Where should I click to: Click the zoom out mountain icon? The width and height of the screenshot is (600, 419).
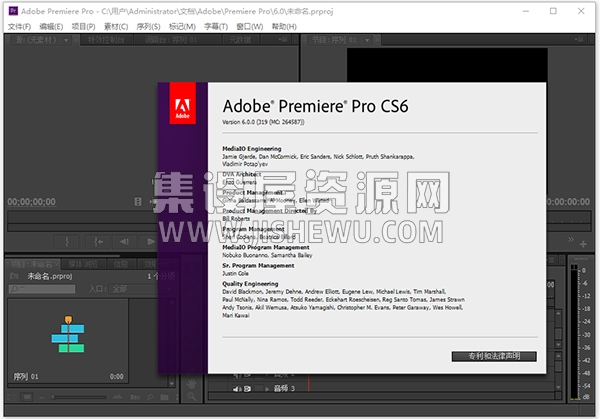[x=41, y=398]
